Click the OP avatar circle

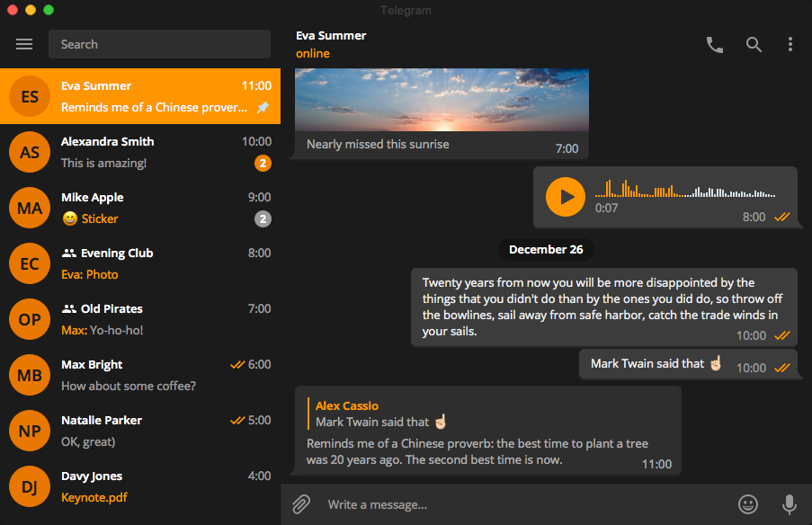point(30,319)
